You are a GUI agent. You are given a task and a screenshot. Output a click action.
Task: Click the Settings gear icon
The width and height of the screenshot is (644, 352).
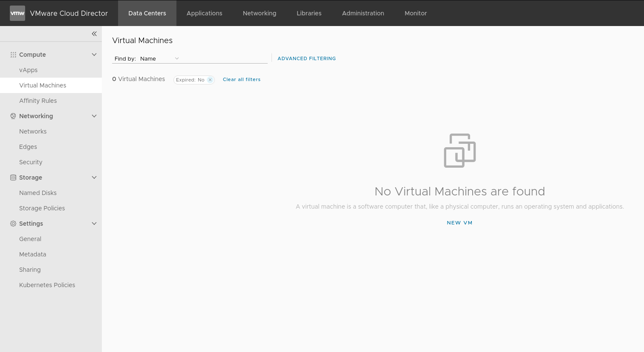pos(13,224)
